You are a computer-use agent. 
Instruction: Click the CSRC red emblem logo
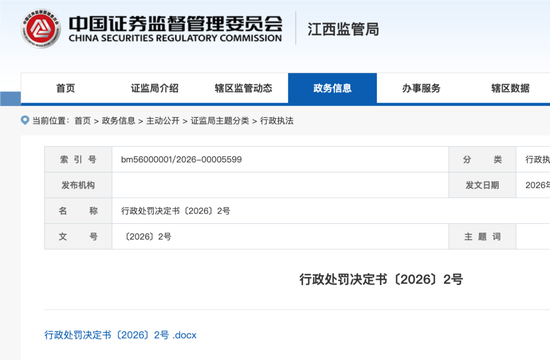click(41, 28)
